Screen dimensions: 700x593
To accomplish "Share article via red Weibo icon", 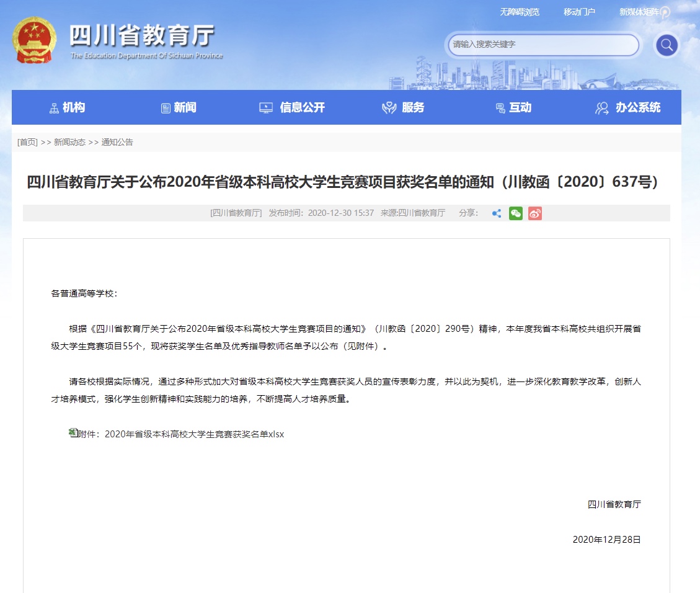I will coord(535,213).
